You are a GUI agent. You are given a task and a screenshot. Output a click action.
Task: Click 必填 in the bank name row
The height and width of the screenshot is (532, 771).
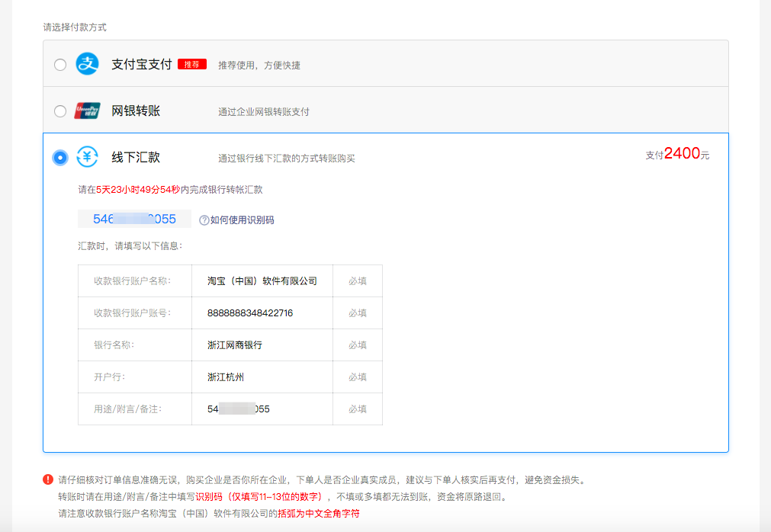coord(358,345)
